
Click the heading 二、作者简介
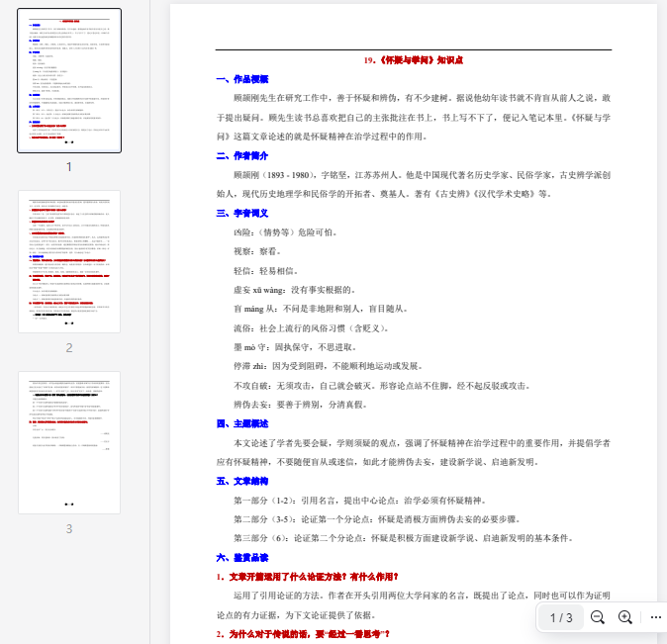point(242,155)
